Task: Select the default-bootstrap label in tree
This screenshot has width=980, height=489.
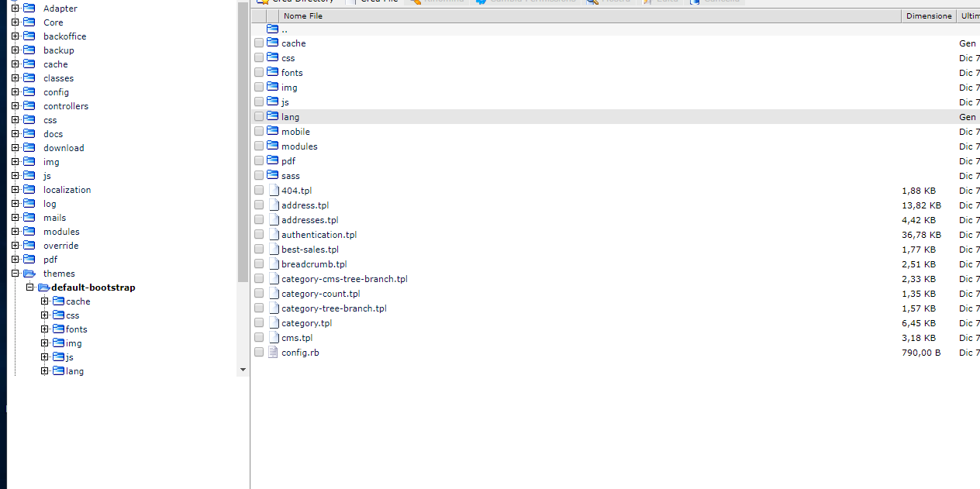Action: pos(93,288)
